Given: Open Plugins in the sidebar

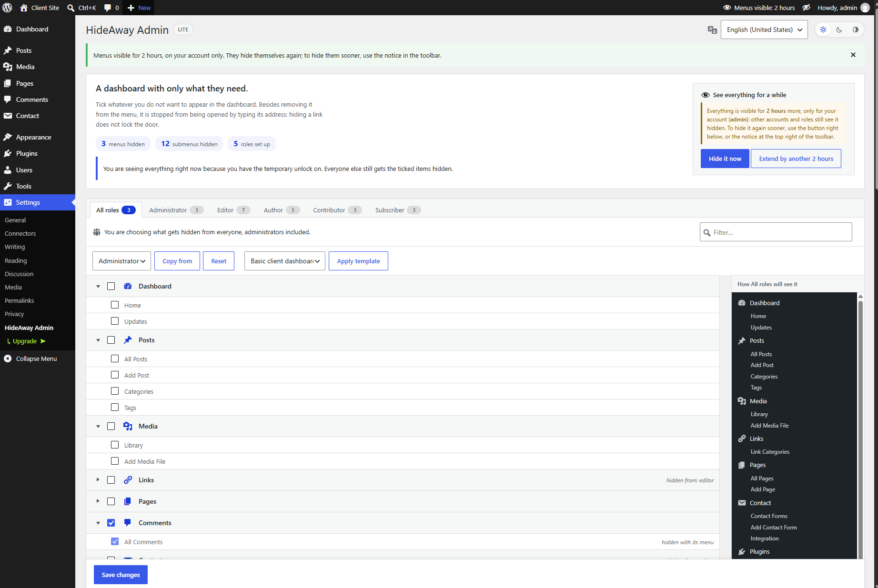Looking at the screenshot, I should pos(38,153).
